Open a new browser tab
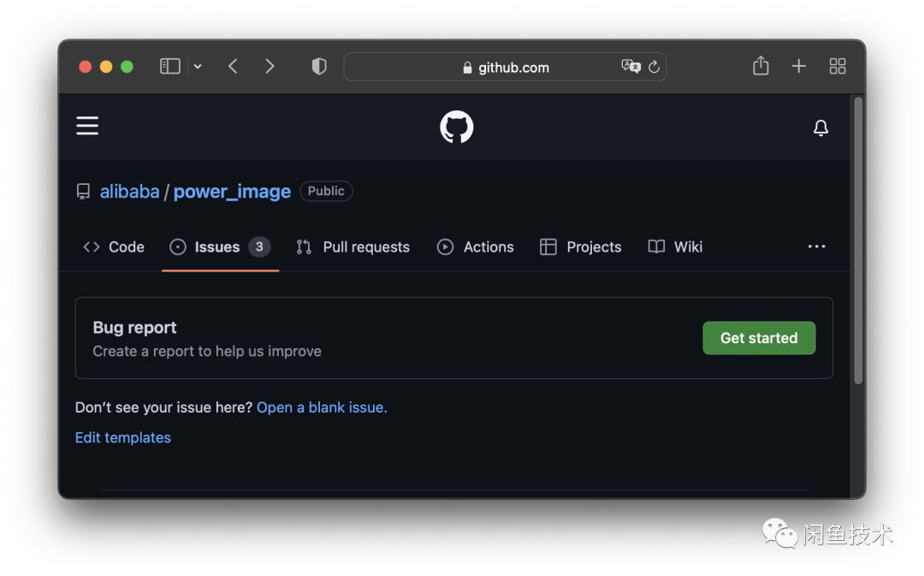Viewport: 924px width, 576px height. click(x=798, y=66)
